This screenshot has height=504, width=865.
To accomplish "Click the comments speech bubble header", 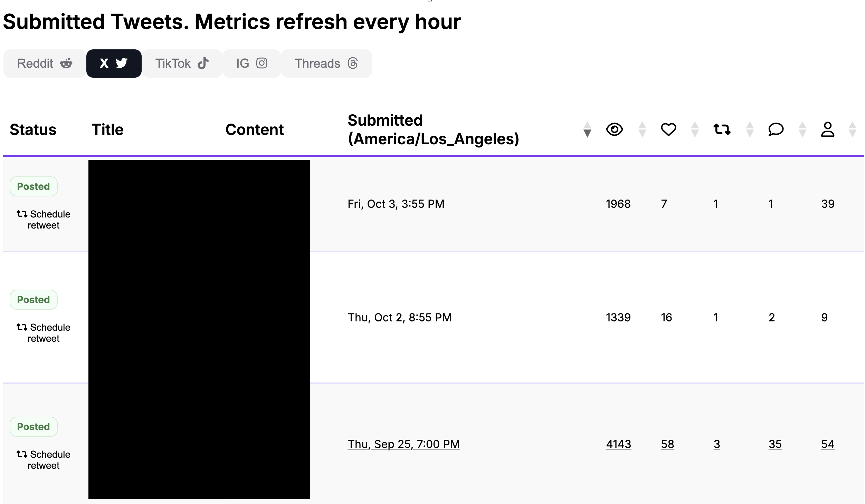I will (x=776, y=129).
